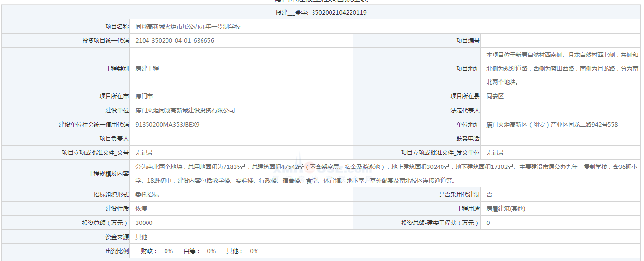Click the 法定代表人 label
Viewport: 644px width, 261px height.
[x=465, y=111]
